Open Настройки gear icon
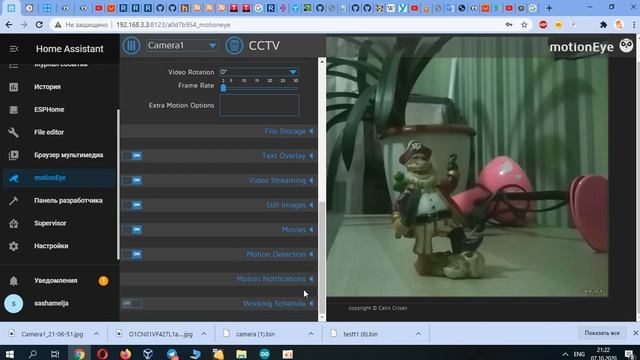 pos(14,246)
